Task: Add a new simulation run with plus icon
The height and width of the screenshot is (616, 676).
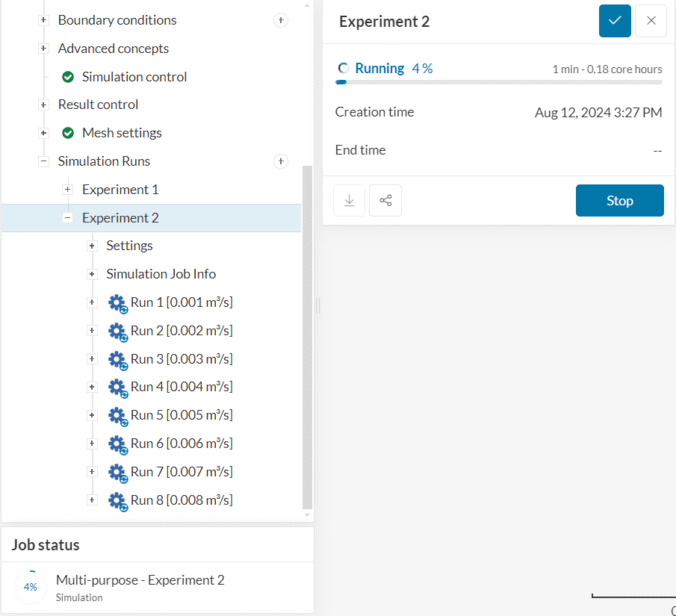Action: 281,161
